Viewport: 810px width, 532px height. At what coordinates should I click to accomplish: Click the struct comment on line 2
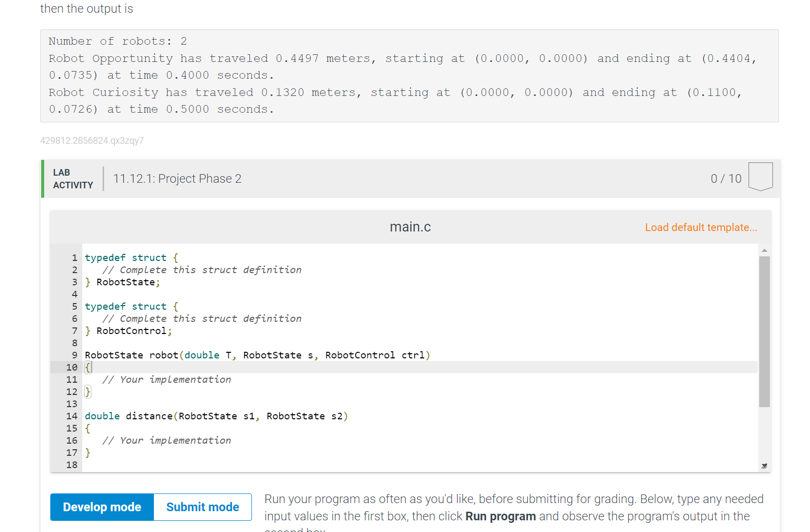[x=202, y=270]
